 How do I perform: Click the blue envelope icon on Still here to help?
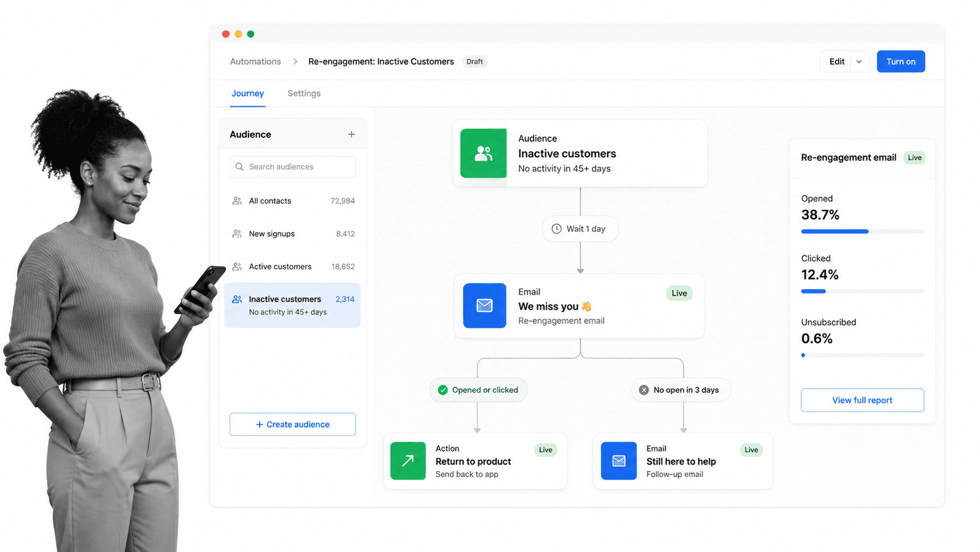619,461
